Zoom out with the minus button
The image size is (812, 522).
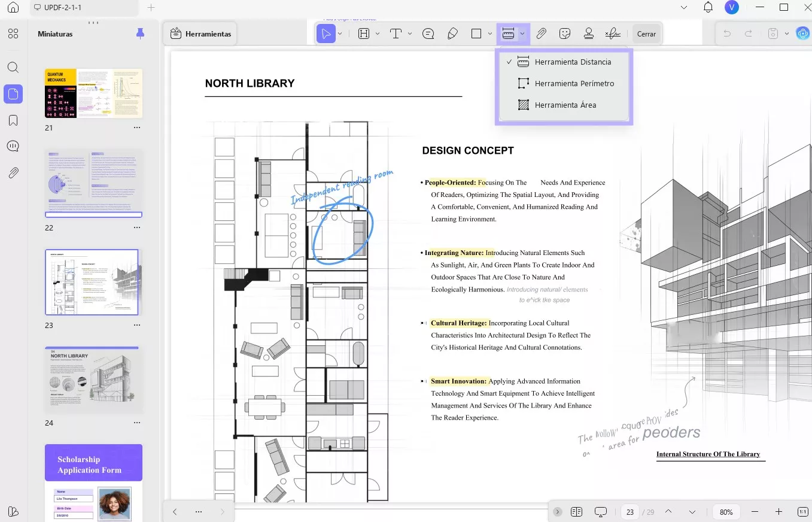tap(755, 512)
